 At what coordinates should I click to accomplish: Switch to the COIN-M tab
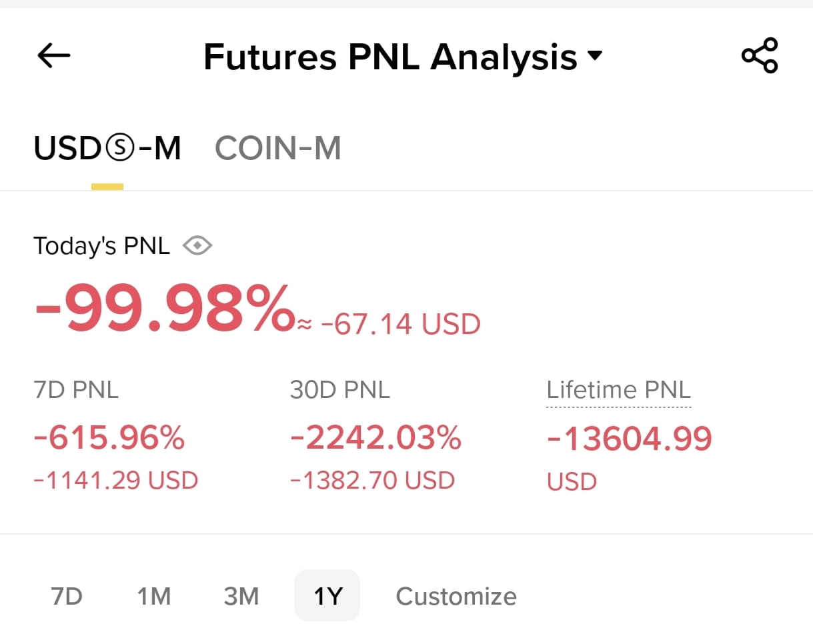pos(278,148)
